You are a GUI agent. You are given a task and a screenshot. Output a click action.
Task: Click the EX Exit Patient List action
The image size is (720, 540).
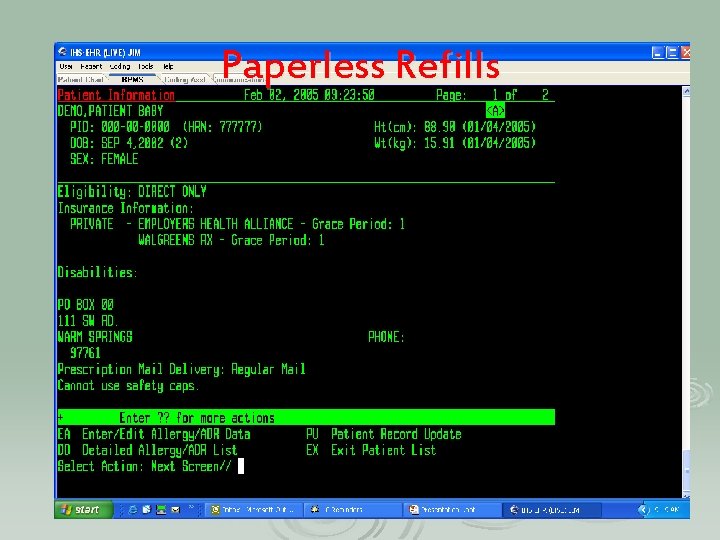371,450
